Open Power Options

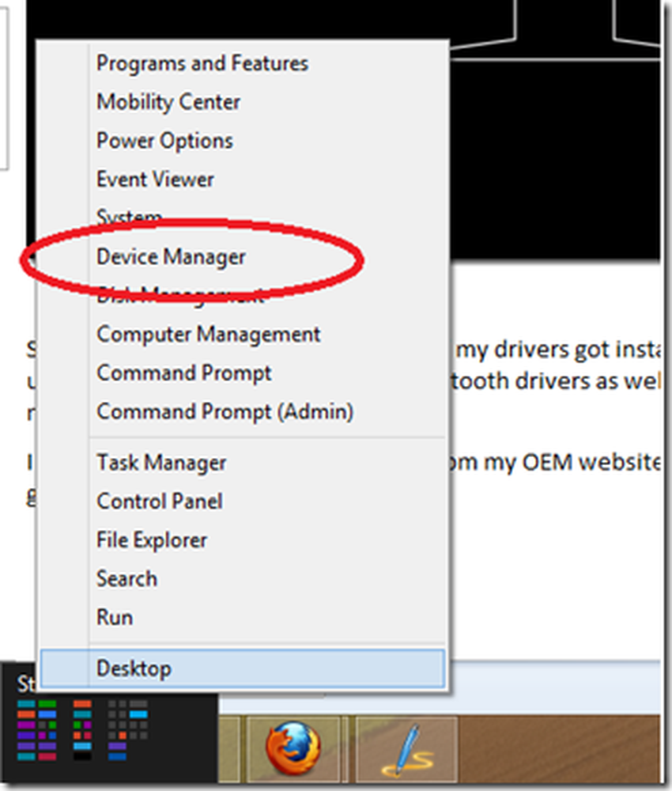coord(164,141)
